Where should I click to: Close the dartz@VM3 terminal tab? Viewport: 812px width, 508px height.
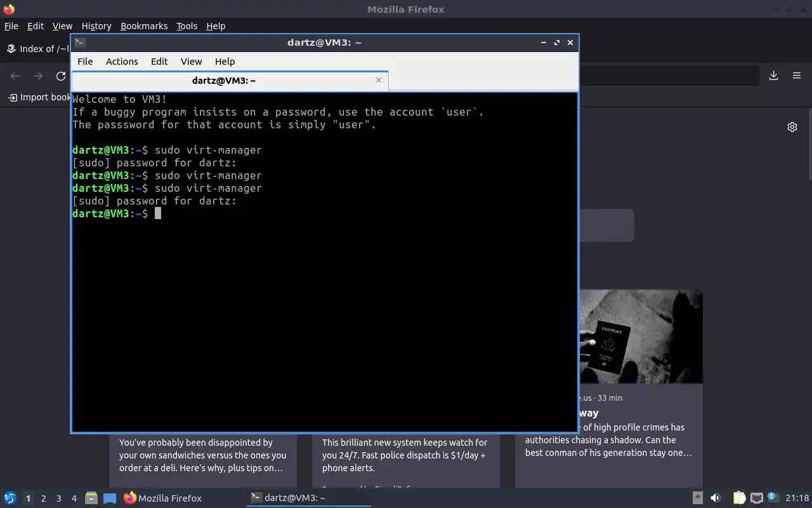(x=379, y=80)
